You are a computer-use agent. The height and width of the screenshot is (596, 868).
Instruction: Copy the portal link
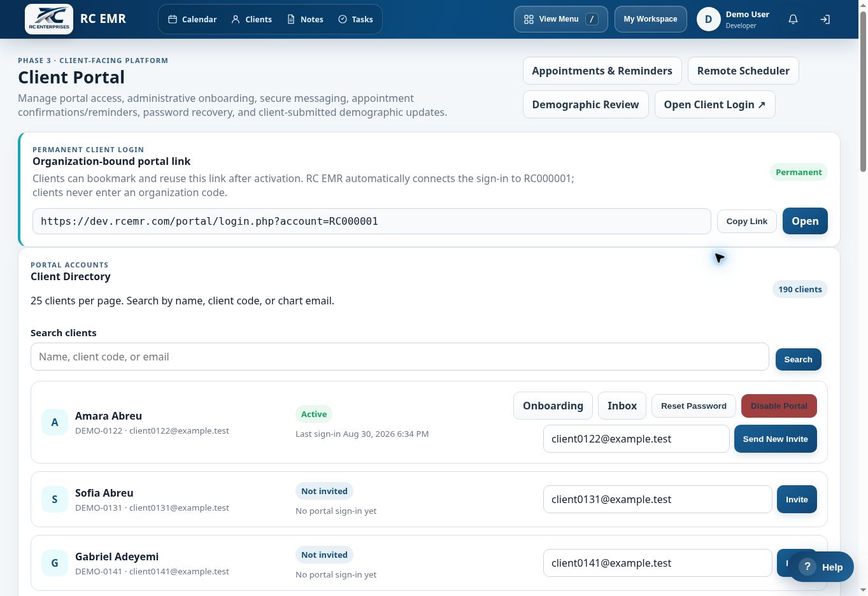(x=746, y=221)
